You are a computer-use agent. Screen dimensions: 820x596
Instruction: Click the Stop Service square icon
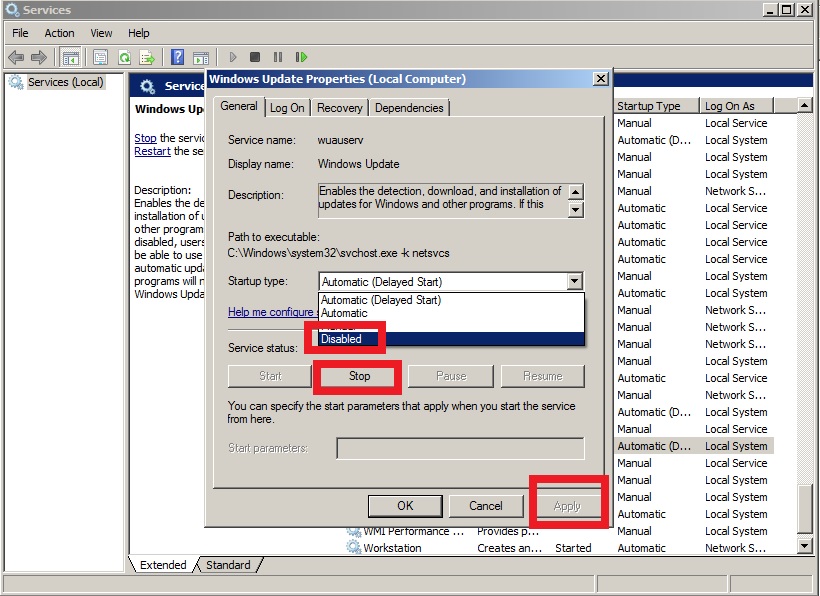[255, 57]
